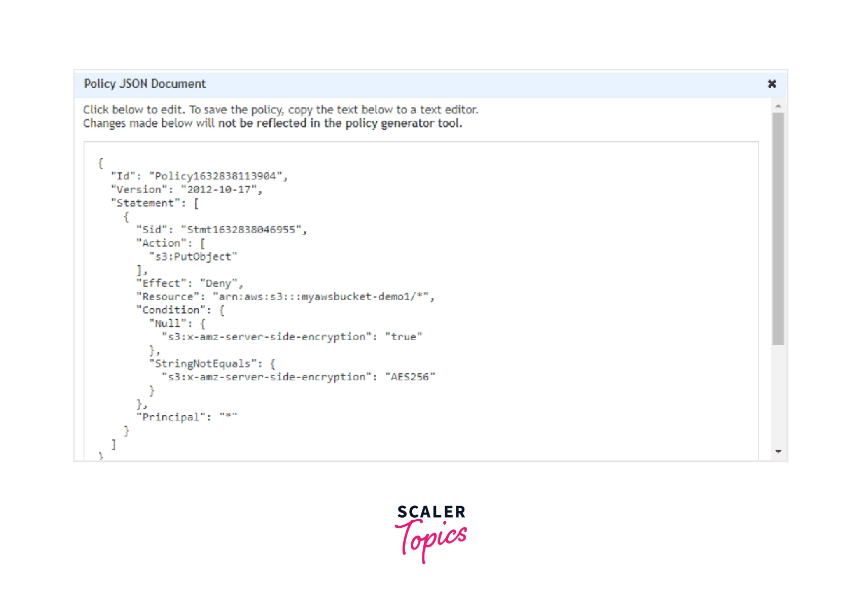Screen dimensions: 862x616
Task: Close the Policy JSON Document dialog
Action: [771, 84]
